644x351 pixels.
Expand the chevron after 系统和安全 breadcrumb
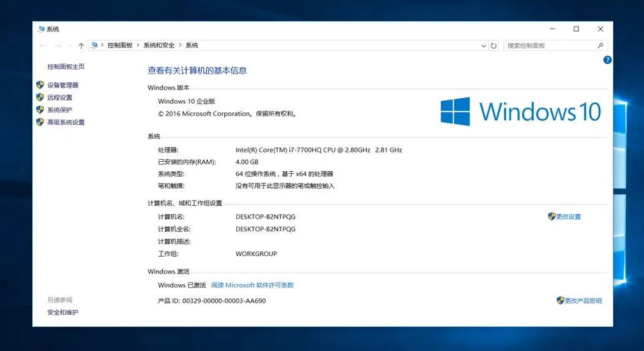pos(180,45)
